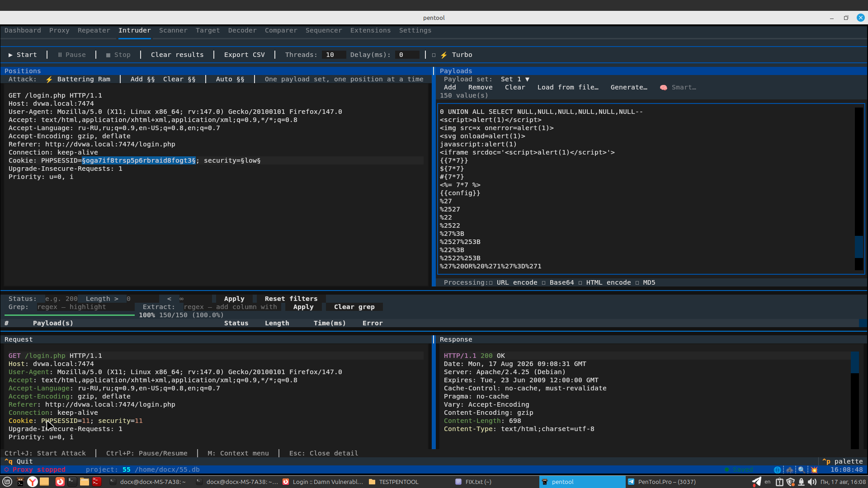Sort results by Payload(s) column
This screenshot has width=868, height=488.
click(x=53, y=323)
